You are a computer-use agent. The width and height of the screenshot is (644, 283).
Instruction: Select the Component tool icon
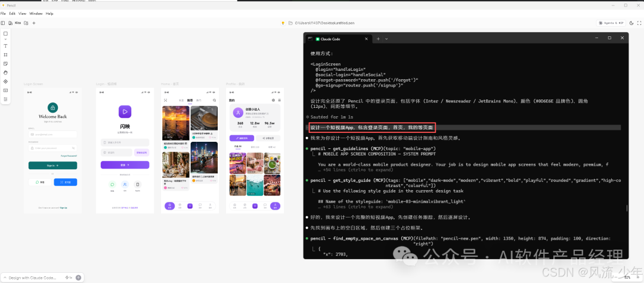[x=6, y=81]
